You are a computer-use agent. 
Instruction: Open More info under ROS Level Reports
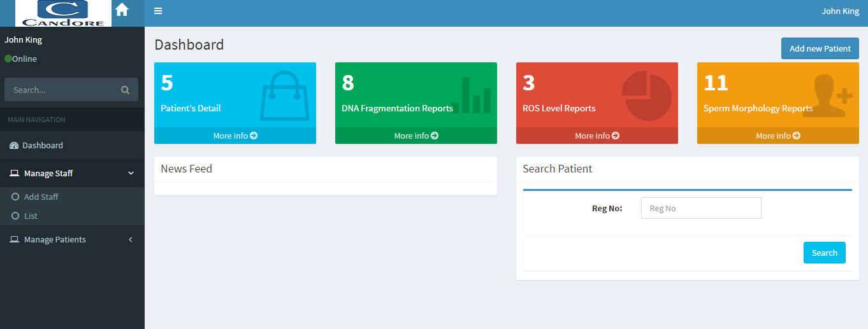click(x=597, y=136)
